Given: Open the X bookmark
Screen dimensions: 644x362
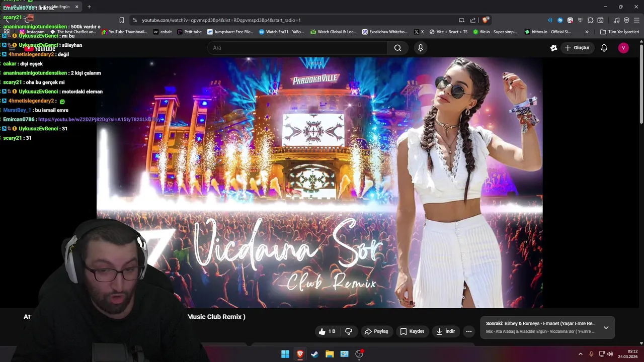Looking at the screenshot, I should [x=419, y=32].
